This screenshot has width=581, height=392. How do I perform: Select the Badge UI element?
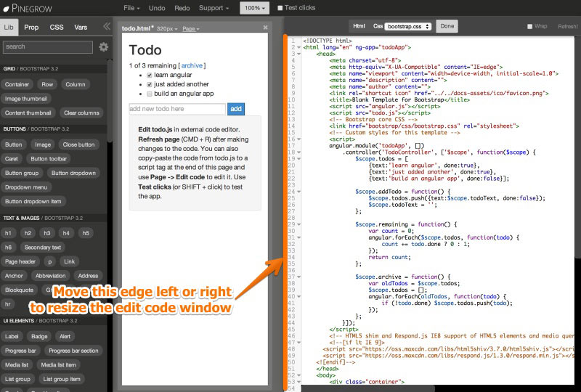point(39,336)
